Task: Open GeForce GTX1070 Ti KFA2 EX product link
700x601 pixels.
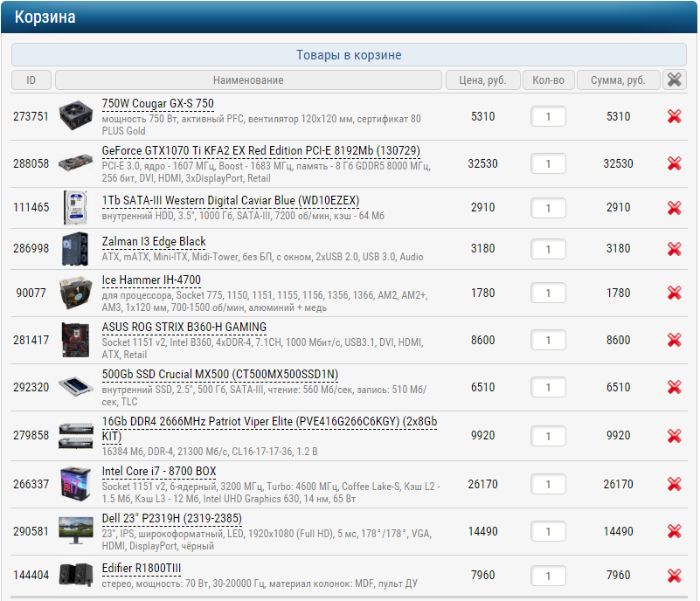Action: coord(260,151)
